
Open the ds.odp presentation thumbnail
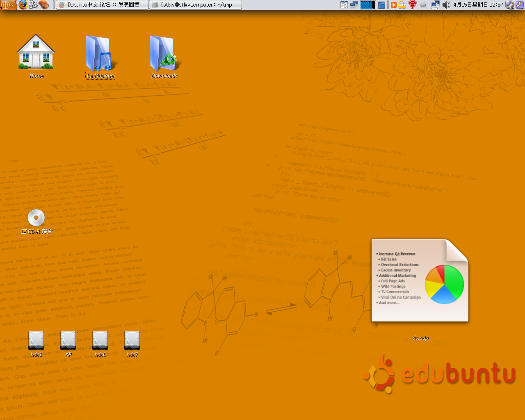[x=420, y=281]
